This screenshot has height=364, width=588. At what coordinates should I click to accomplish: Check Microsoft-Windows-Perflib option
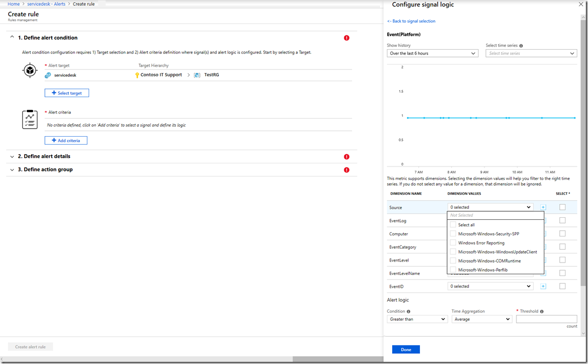tap(453, 270)
